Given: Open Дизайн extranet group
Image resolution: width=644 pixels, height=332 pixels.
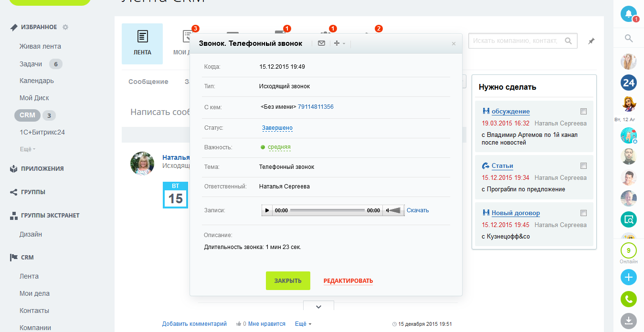Looking at the screenshot, I should [31, 234].
